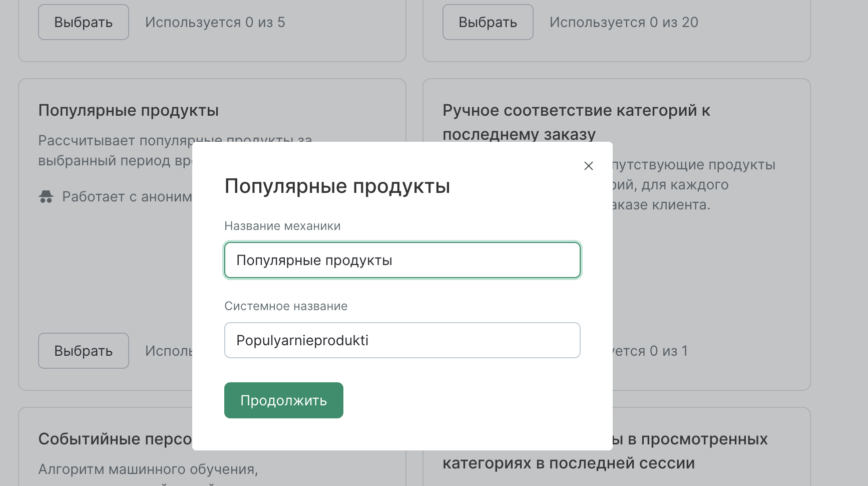Click the Работает с аноним text
Viewport: 868px width, 486px height.
127,196
